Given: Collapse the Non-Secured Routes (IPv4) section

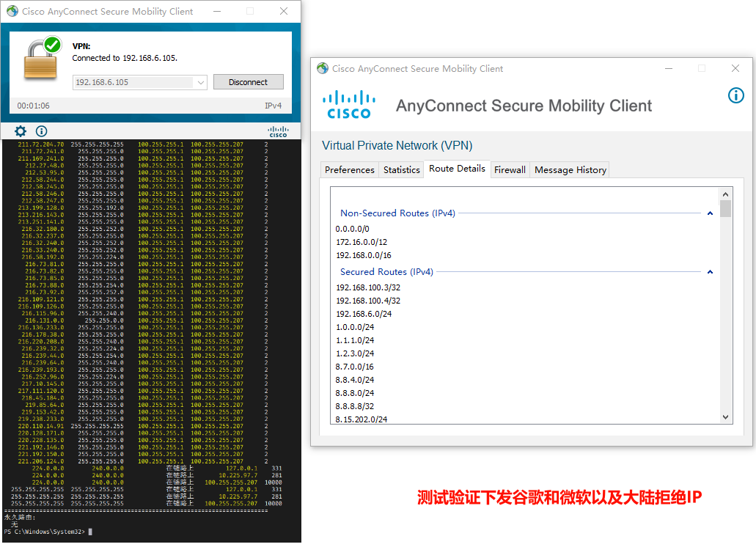Looking at the screenshot, I should pyautogui.click(x=710, y=213).
